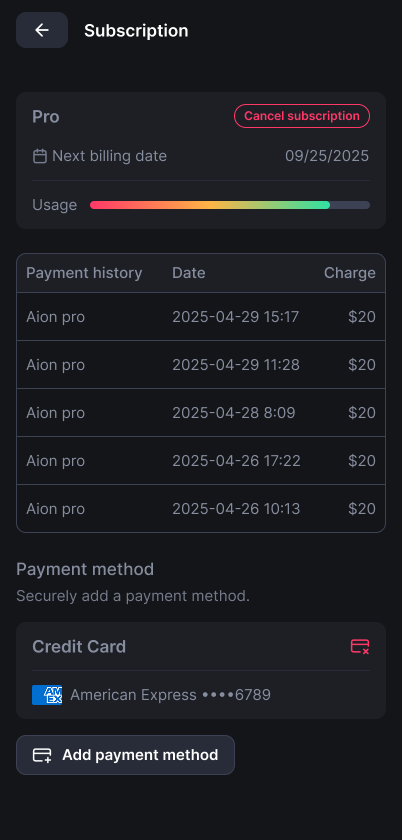Click the Credit Card heading
This screenshot has width=402, height=840.
79,647
